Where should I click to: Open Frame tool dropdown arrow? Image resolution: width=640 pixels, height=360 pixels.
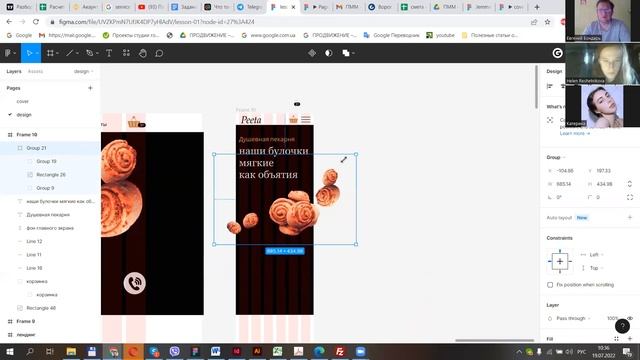click(57, 53)
